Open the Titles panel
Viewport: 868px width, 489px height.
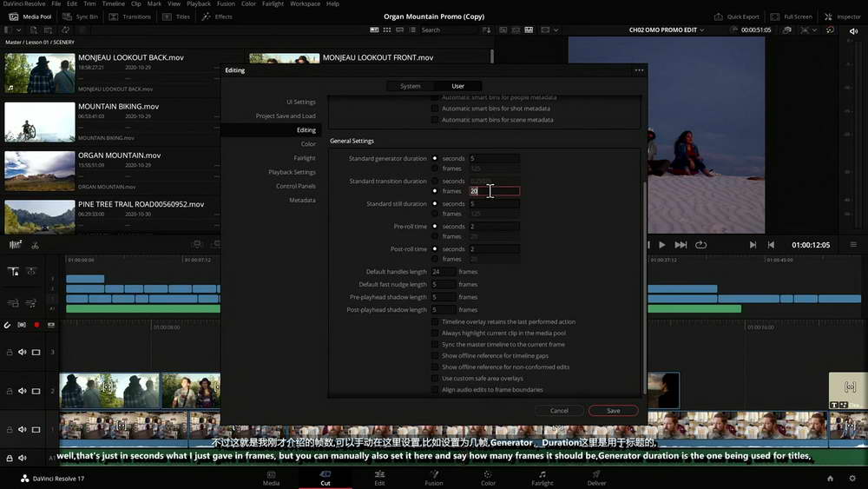[176, 17]
